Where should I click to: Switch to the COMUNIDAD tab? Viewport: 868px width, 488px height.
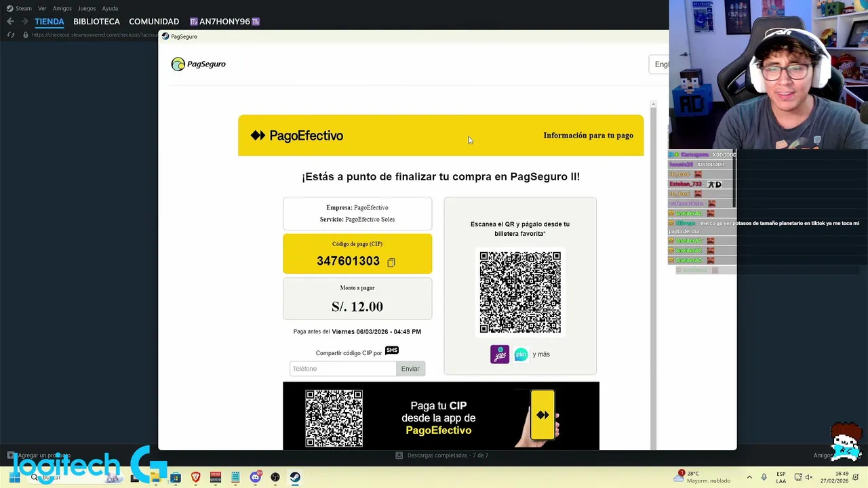(x=154, y=22)
